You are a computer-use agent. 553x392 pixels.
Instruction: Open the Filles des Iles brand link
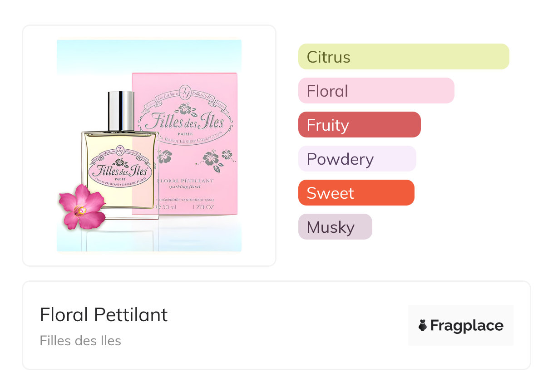point(80,341)
